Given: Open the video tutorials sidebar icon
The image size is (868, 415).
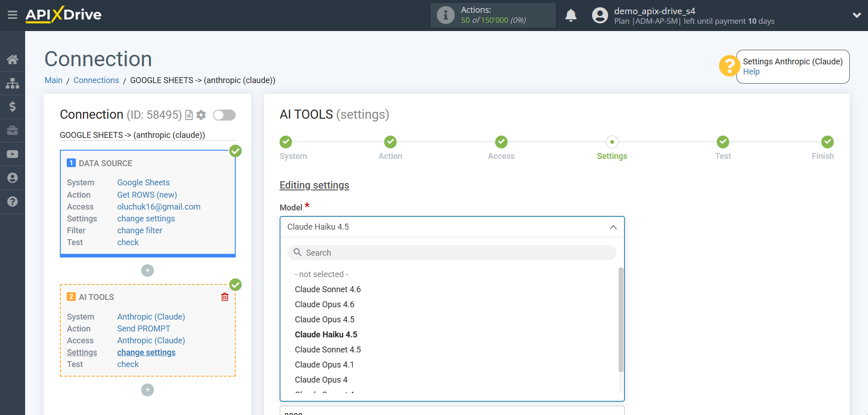Looking at the screenshot, I should 12,154.
